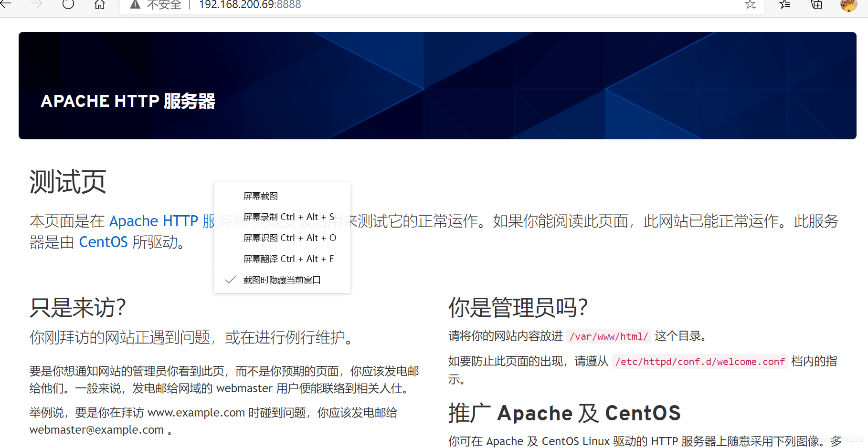Click the 只是来访? heading
The height and width of the screenshot is (448, 868).
point(78,307)
